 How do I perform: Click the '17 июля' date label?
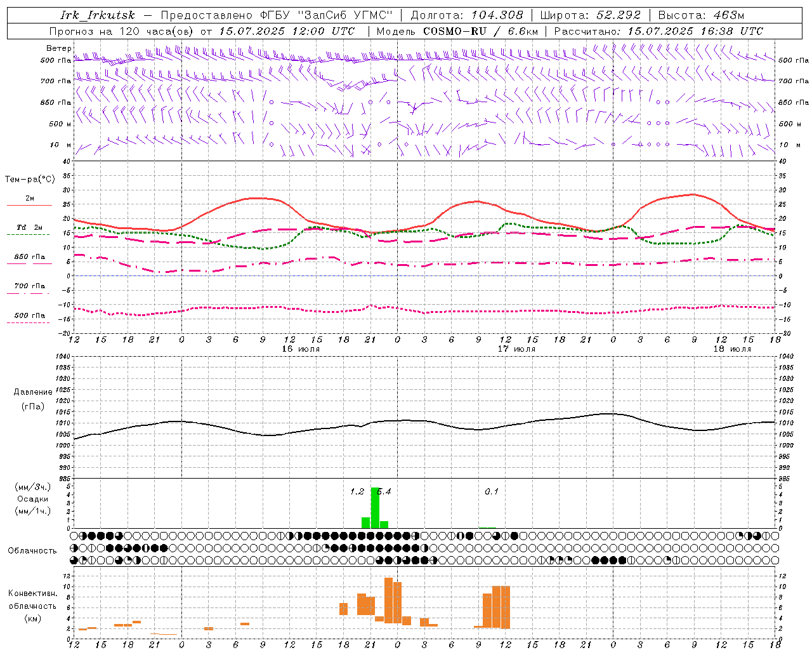click(x=516, y=349)
